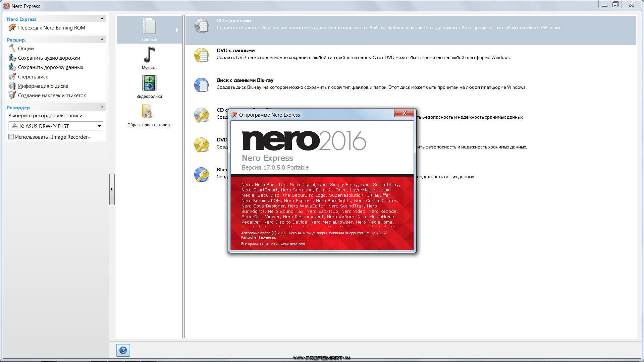This screenshot has height=362, width=644.
Task: Visit www.nero.com link in About dialog
Action: click(x=293, y=244)
